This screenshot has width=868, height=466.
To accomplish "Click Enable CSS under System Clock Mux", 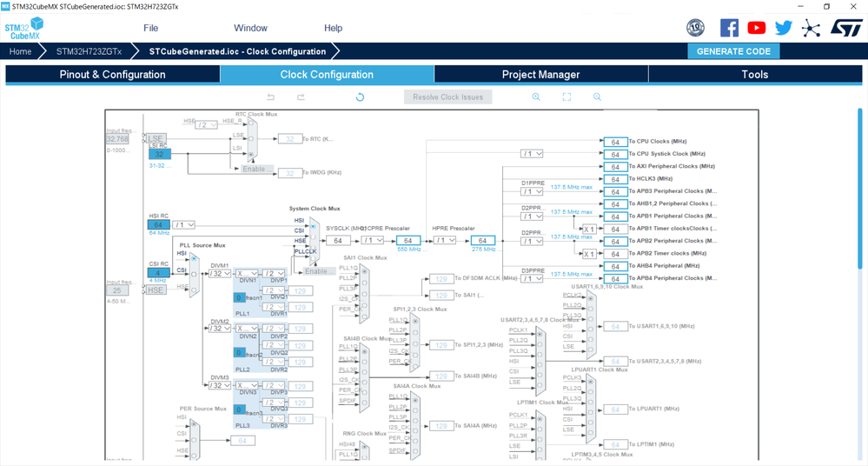I will pyautogui.click(x=320, y=271).
